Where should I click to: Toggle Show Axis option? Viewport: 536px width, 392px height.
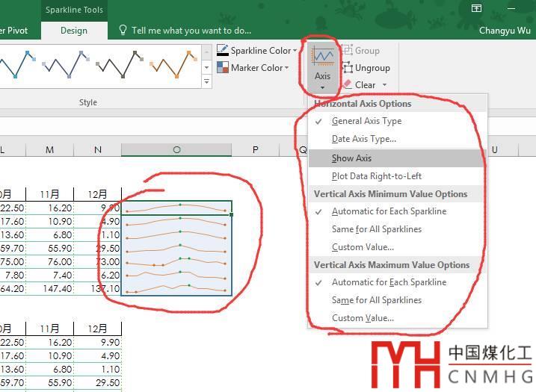[x=352, y=158]
